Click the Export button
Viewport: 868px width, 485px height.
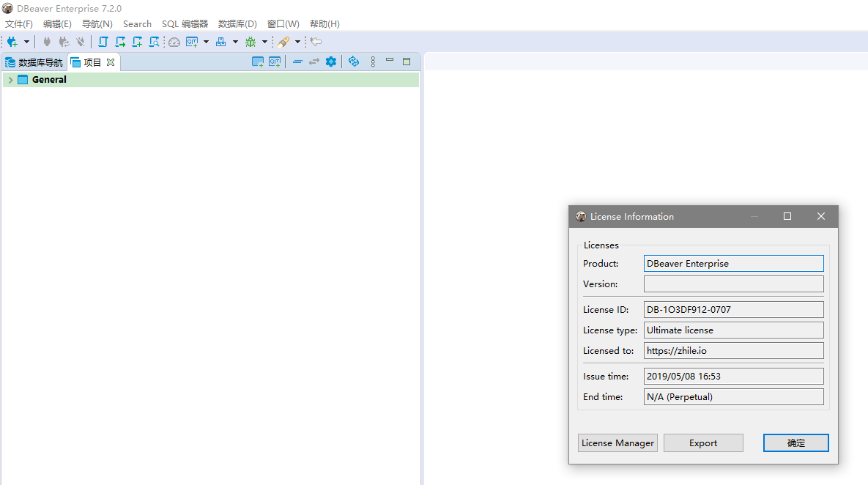click(703, 443)
